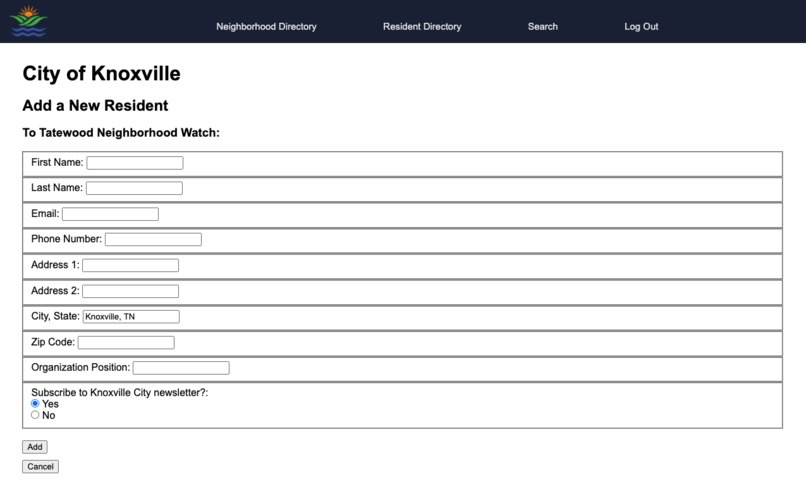Go to the Resident Directory
This screenshot has height=484, width=806.
click(x=422, y=26)
